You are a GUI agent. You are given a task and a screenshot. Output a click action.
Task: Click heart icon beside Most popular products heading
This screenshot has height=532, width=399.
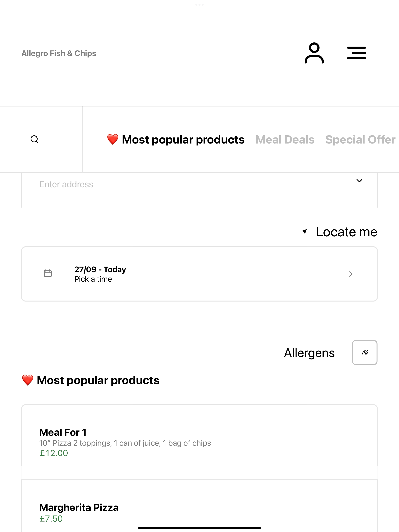(x=27, y=380)
